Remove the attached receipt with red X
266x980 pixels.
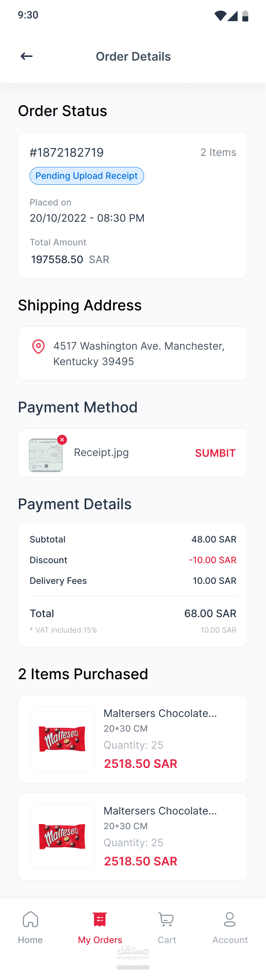[62, 440]
